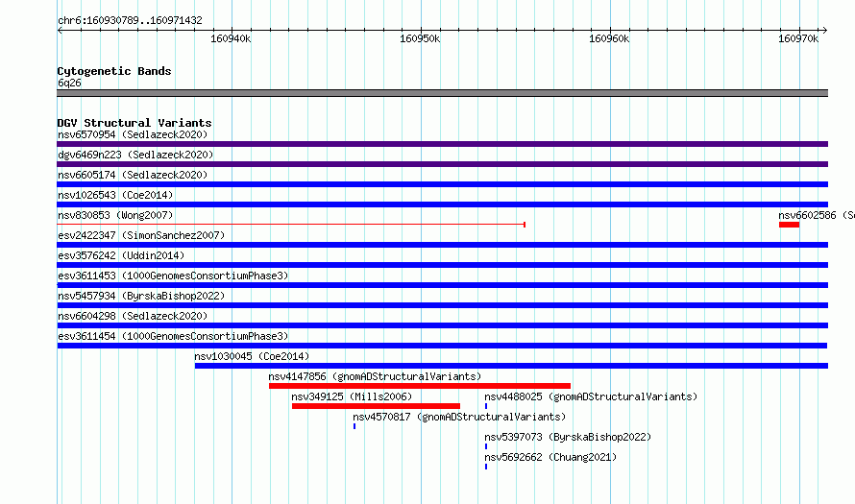Select the blue bar under esv2422347

pos(442,245)
